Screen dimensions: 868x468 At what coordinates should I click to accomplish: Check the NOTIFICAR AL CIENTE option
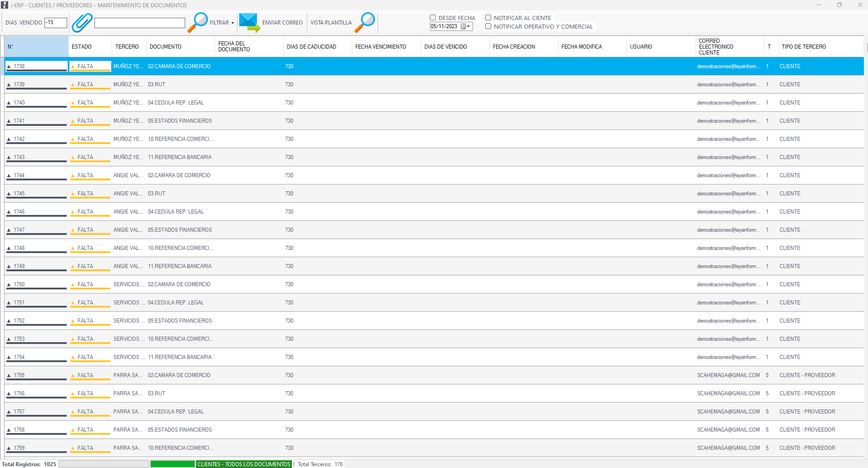pos(488,18)
